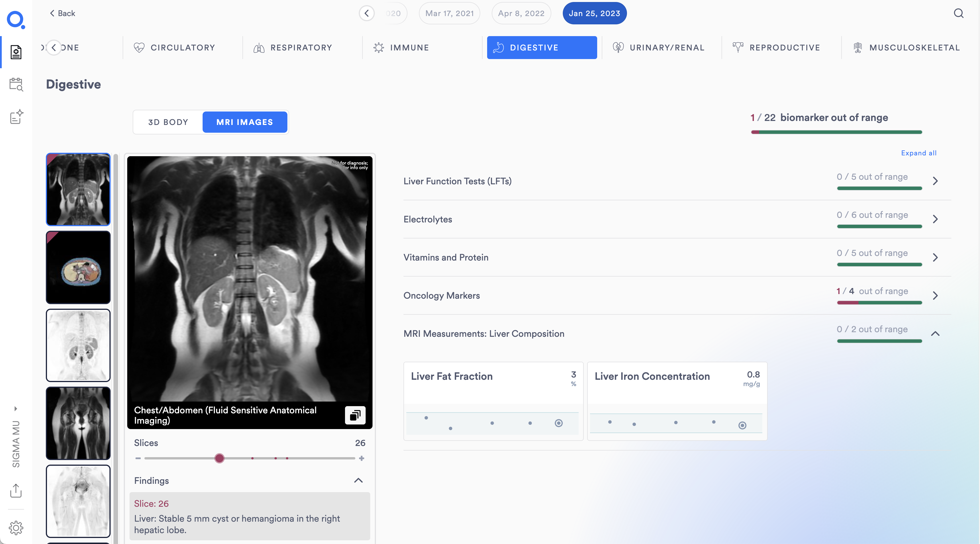980x544 pixels.
Task: Switch to the Circulatory tab
Action: tap(175, 48)
